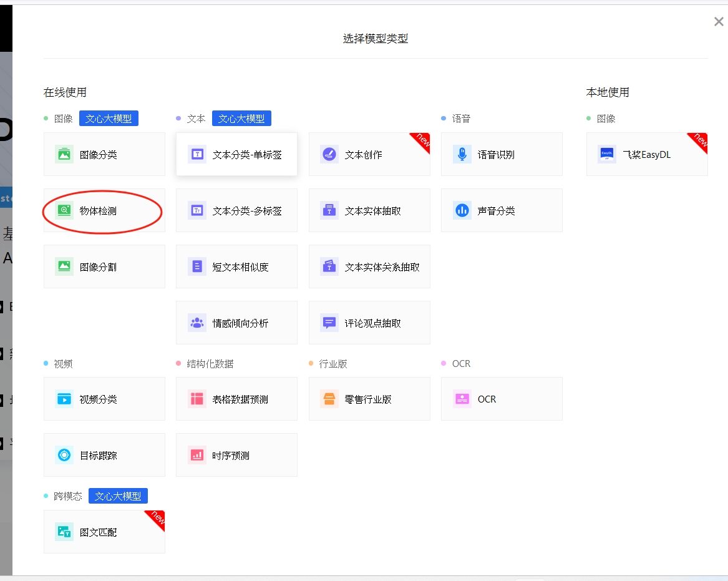Click 文心大模型 badge beside 图像

click(x=109, y=119)
